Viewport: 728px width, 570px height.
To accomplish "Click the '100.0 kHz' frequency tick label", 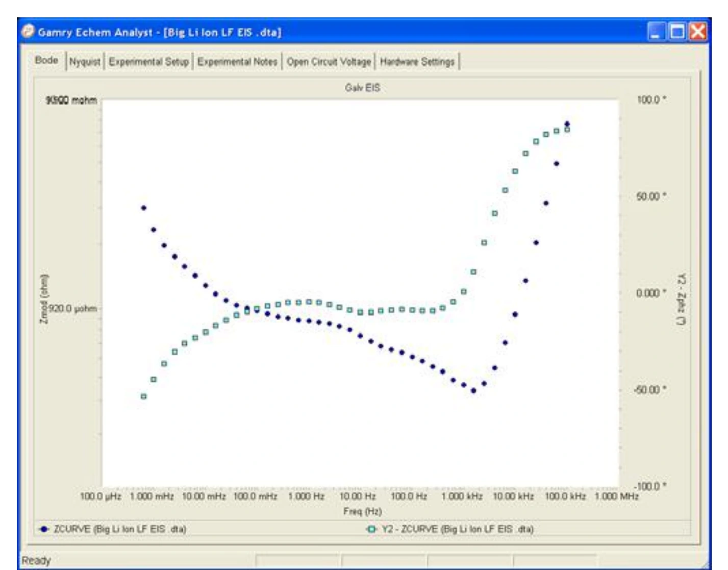I will tap(565, 496).
